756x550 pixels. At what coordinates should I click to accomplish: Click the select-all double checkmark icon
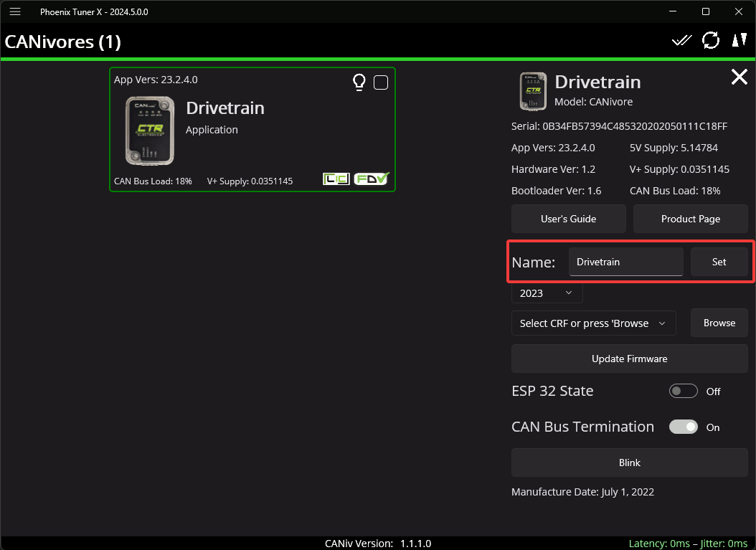click(681, 41)
